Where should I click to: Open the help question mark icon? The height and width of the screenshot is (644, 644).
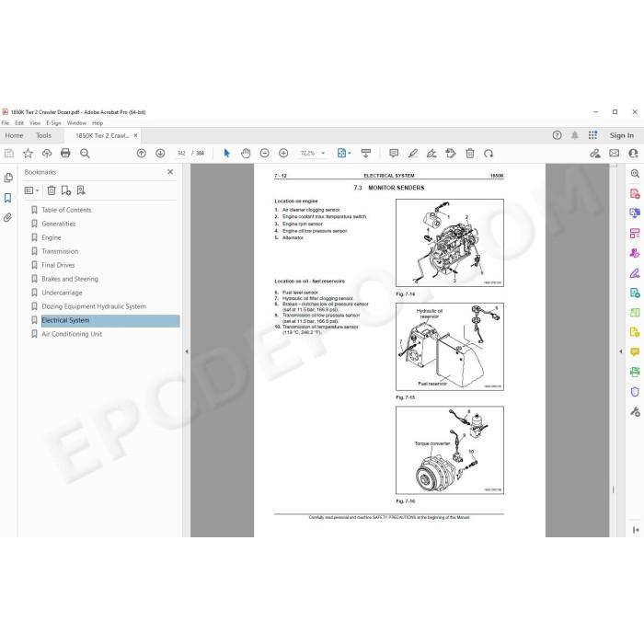point(557,135)
